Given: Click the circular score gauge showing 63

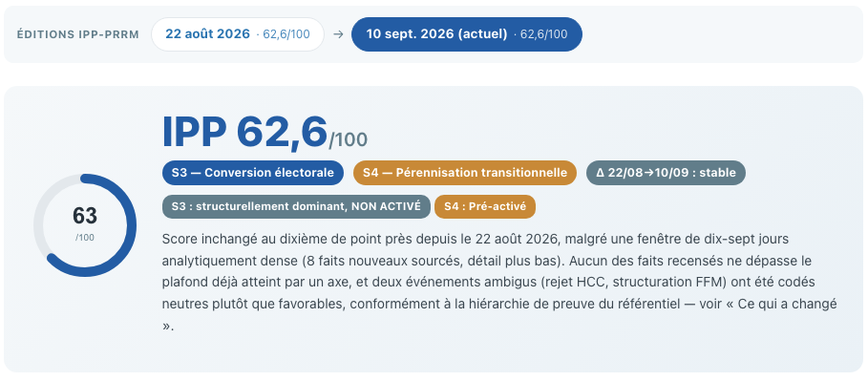Looking at the screenshot, I should [x=85, y=225].
